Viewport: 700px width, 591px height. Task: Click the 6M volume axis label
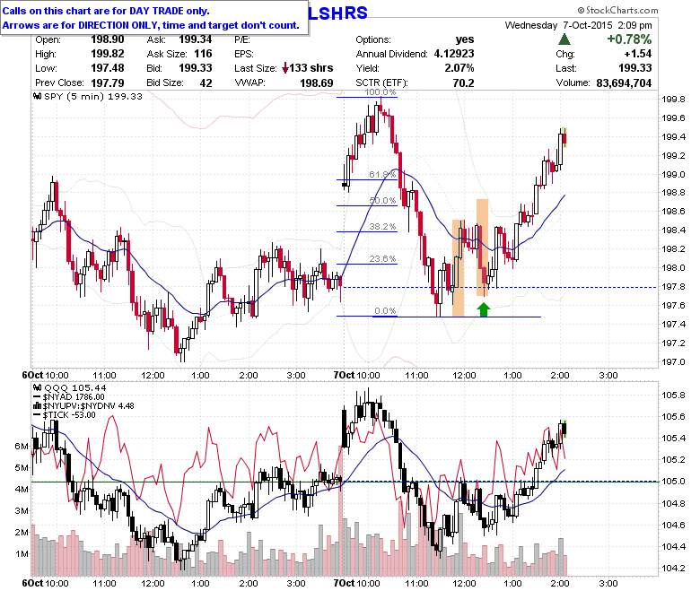pos(22,446)
